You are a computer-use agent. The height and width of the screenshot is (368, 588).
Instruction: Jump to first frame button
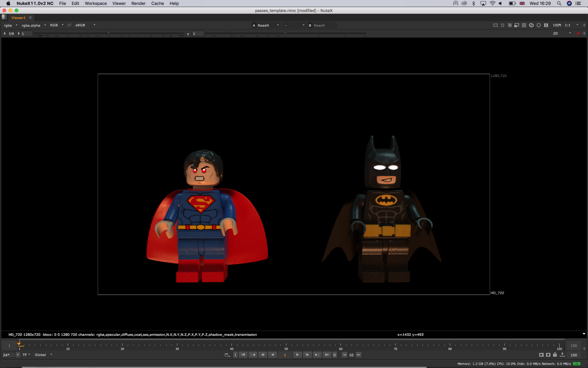pyautogui.click(x=243, y=355)
